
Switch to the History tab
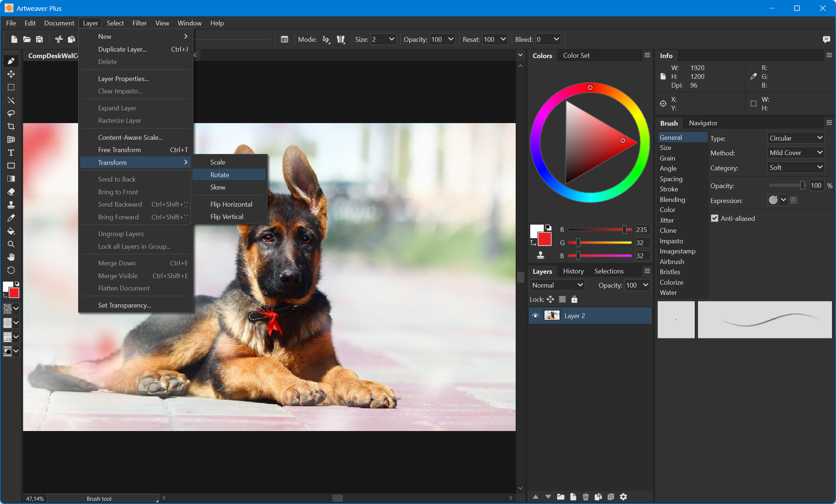(573, 271)
